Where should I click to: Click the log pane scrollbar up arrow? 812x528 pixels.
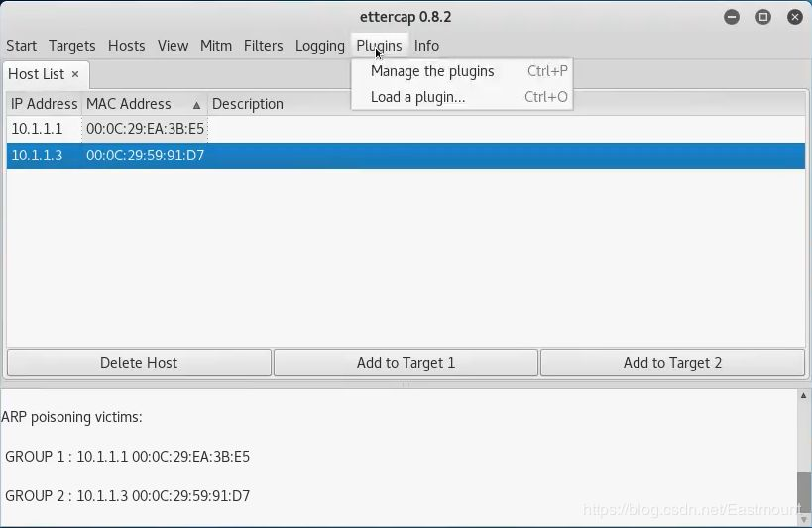pos(804,396)
